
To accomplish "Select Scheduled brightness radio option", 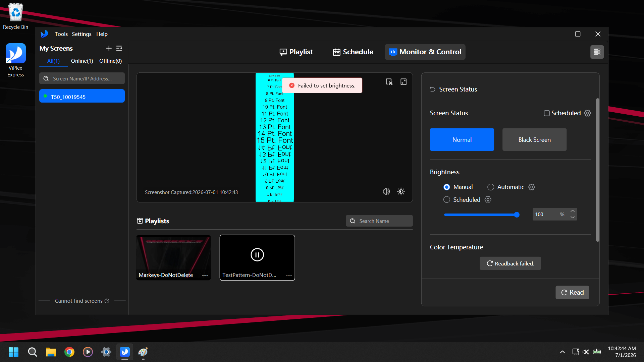I will 447,200.
